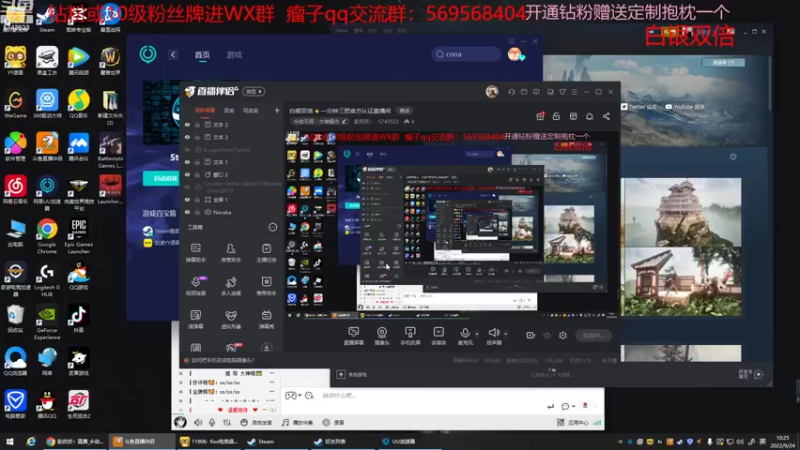
Task: Expand the speaker options arrow
Action: [x=506, y=334]
